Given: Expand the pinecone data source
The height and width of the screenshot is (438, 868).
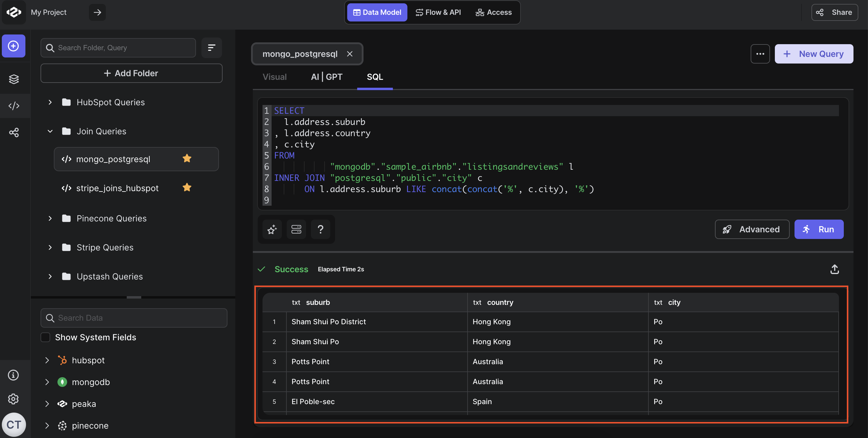Looking at the screenshot, I should pyautogui.click(x=47, y=426).
